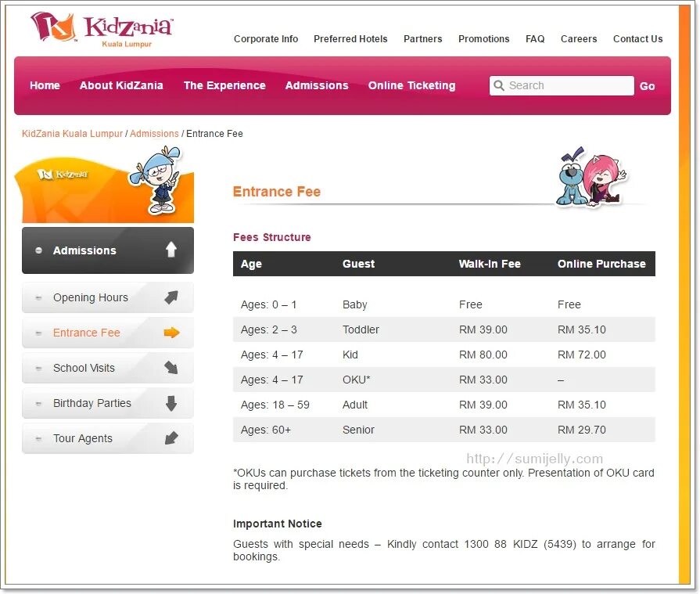The width and height of the screenshot is (700, 594).
Task: Click into the Search field
Action: [x=562, y=85]
